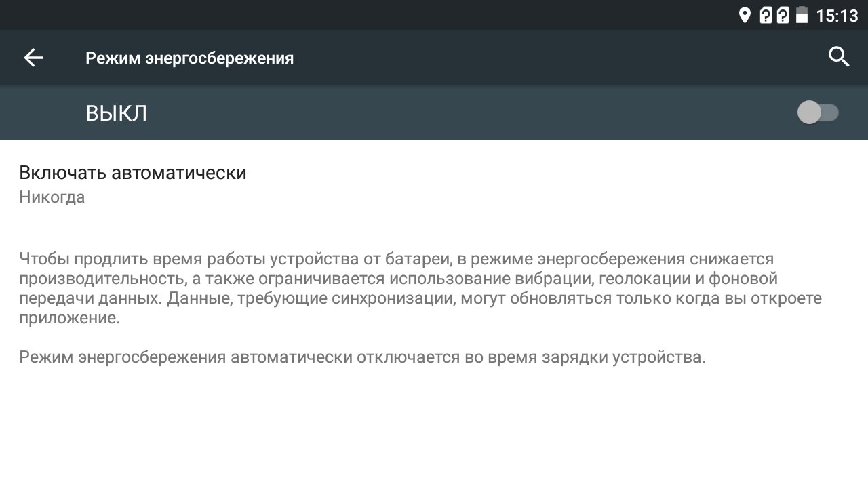The height and width of the screenshot is (488, 868).
Task: Click the location pin status icon
Action: (745, 16)
